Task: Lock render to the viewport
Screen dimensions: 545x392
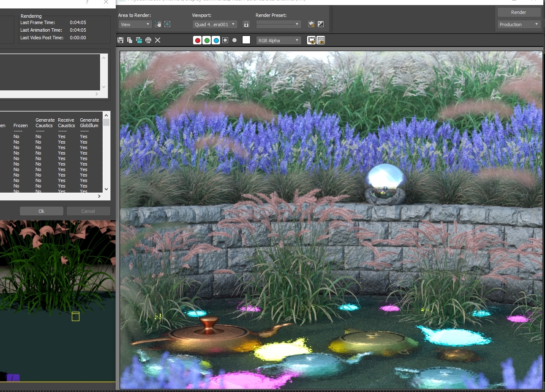Action: [246, 24]
